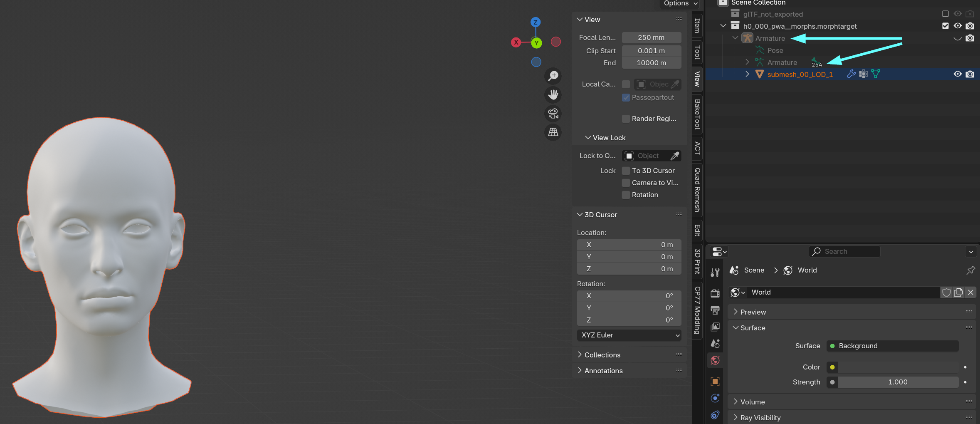The image size is (980, 424).
Task: Open the XYZ Euler rotation mode dropdown
Action: tap(629, 335)
